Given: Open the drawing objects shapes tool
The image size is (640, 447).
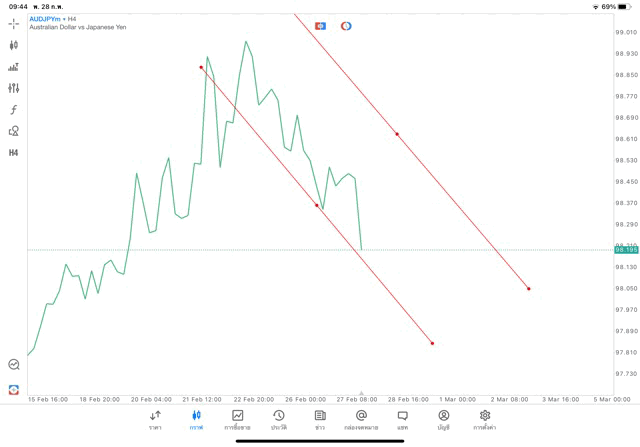Looking at the screenshot, I should (x=14, y=131).
